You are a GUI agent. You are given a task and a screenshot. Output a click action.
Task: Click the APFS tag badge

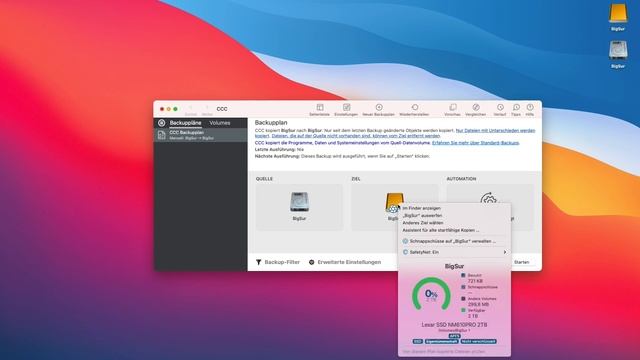click(x=454, y=336)
